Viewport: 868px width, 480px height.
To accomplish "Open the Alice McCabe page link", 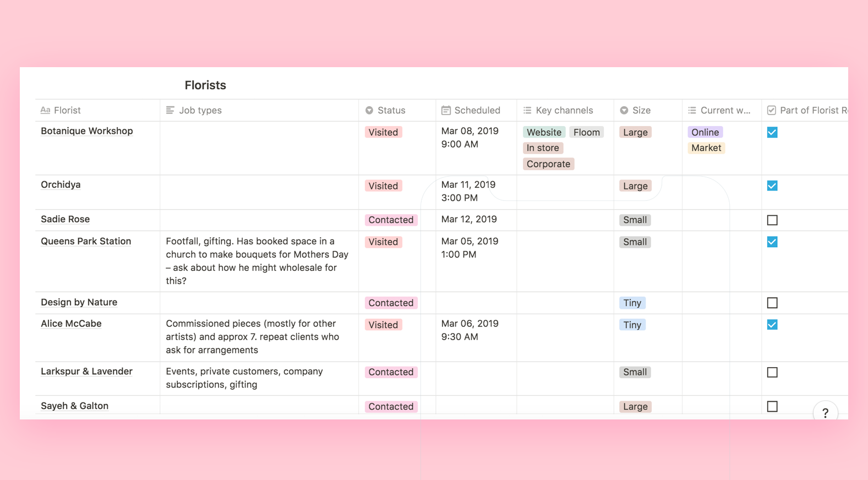I will pyautogui.click(x=71, y=324).
